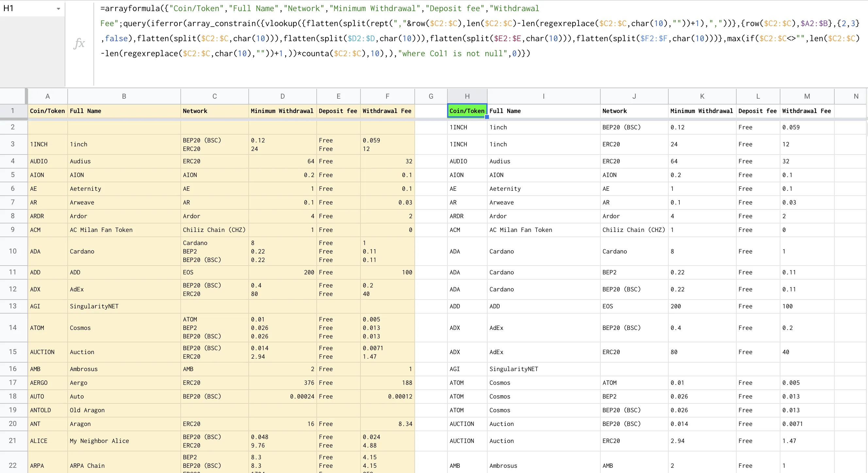The height and width of the screenshot is (473, 868).
Task: Click the Withdrawal Fee header in column M
Action: pyautogui.click(x=807, y=111)
